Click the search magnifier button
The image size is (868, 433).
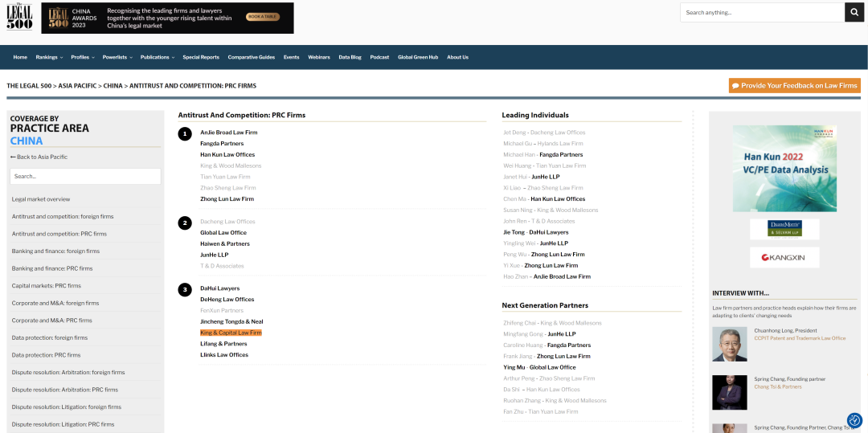[x=854, y=12]
